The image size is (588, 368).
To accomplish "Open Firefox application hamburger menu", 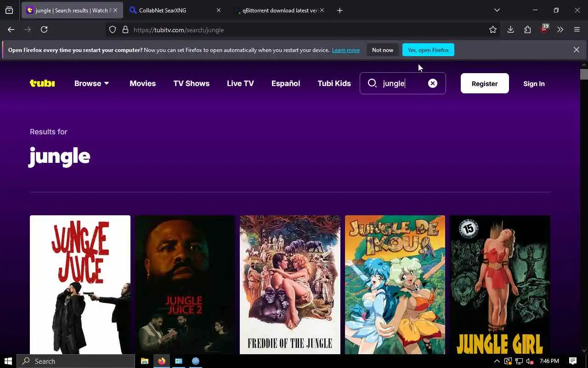I will [x=577, y=29].
